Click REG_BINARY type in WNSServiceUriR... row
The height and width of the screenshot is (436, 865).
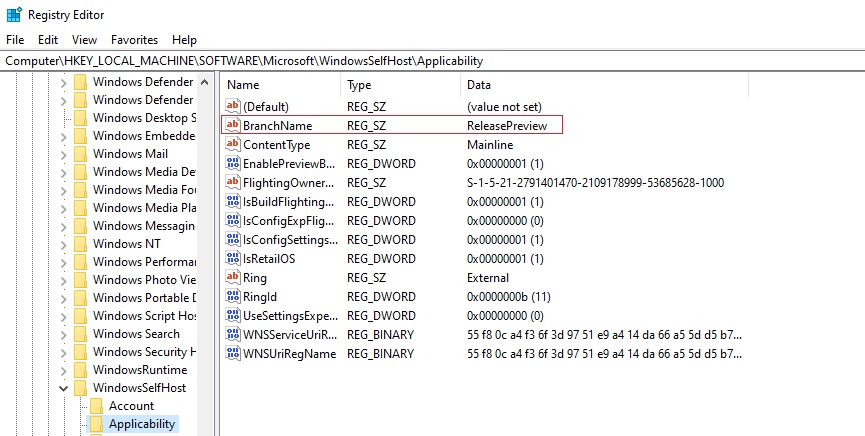380,335
